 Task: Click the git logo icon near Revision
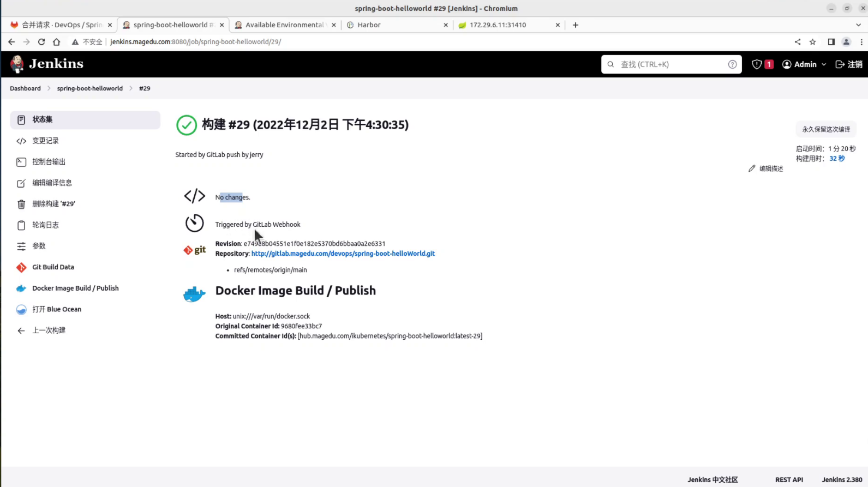194,250
